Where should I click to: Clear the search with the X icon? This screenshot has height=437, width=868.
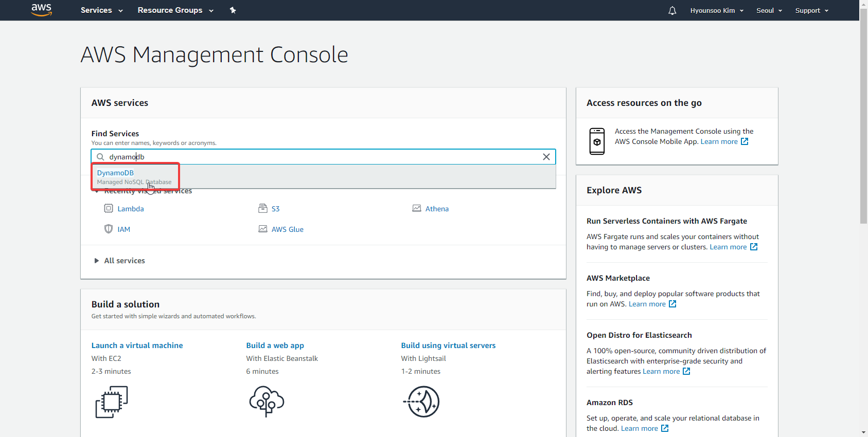[x=546, y=157]
